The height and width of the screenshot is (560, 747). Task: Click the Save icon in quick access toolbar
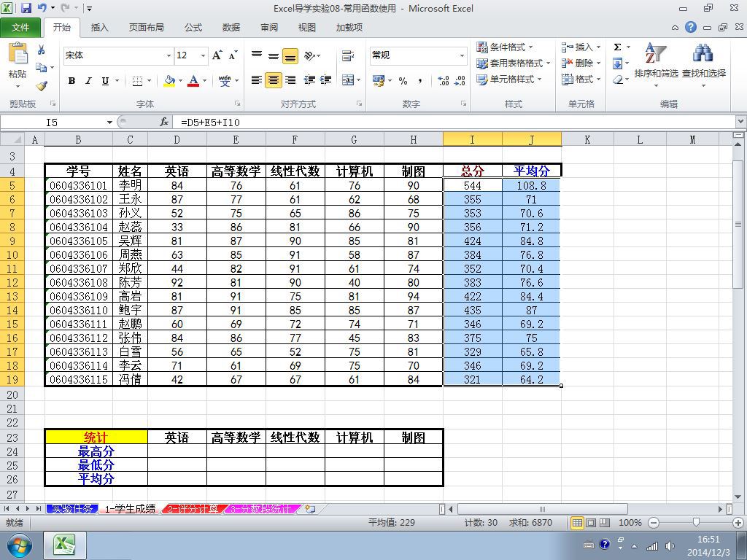[x=26, y=8]
